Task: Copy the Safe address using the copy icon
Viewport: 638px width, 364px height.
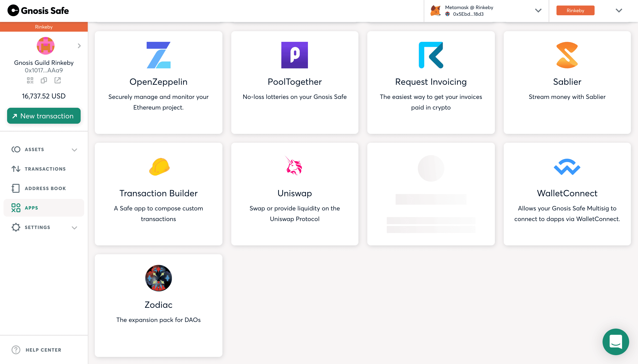Action: tap(44, 80)
